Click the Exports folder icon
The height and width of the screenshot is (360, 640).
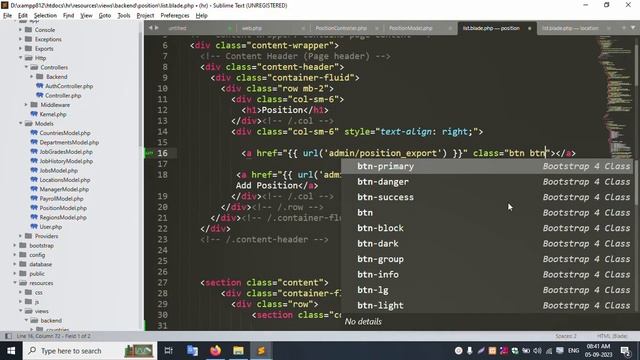pyautogui.click(x=28, y=49)
